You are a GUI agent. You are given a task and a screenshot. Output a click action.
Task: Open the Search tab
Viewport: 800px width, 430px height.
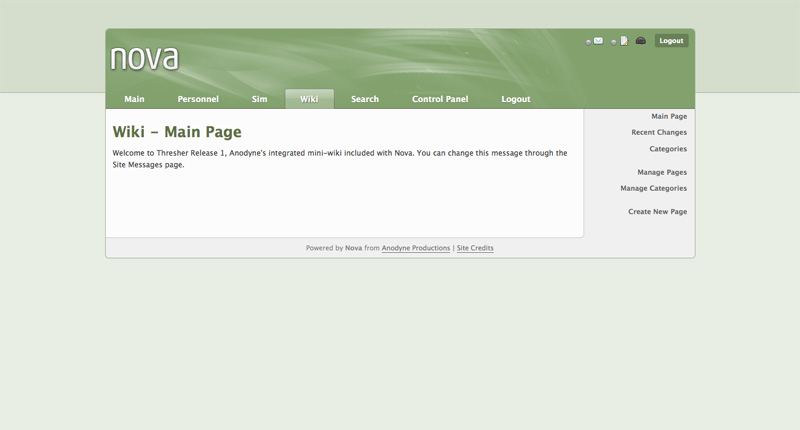pos(365,99)
